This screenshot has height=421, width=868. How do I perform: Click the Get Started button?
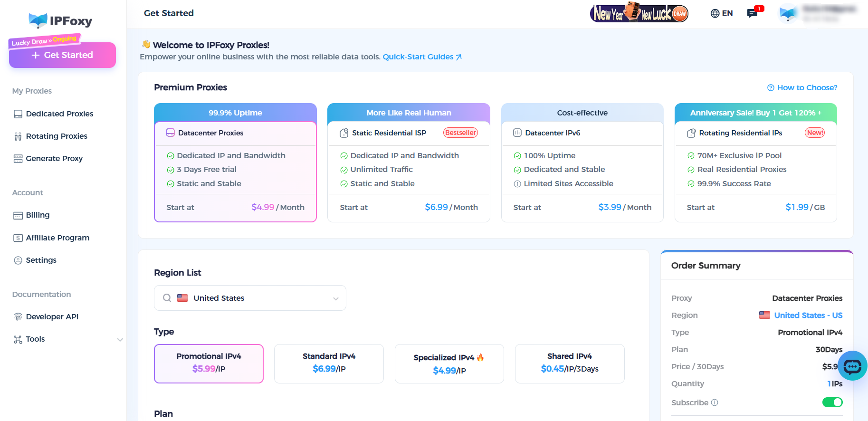tap(62, 55)
